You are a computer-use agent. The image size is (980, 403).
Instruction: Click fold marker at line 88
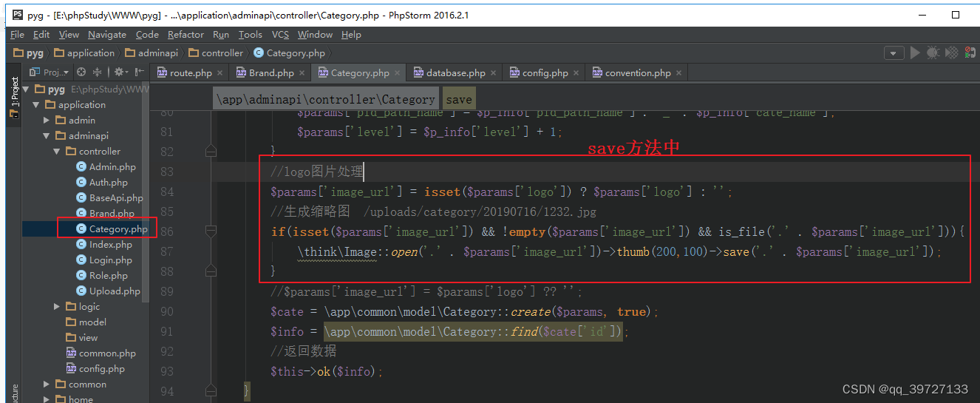point(211,271)
